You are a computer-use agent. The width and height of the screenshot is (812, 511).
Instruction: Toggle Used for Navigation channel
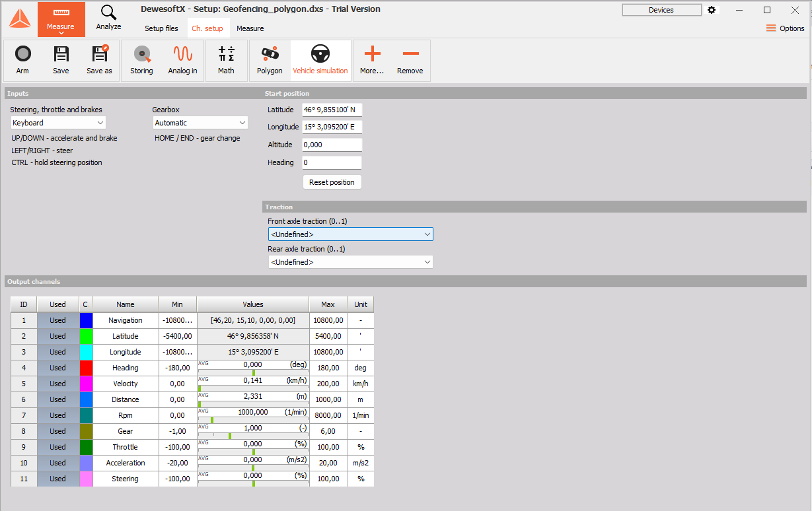[57, 320]
